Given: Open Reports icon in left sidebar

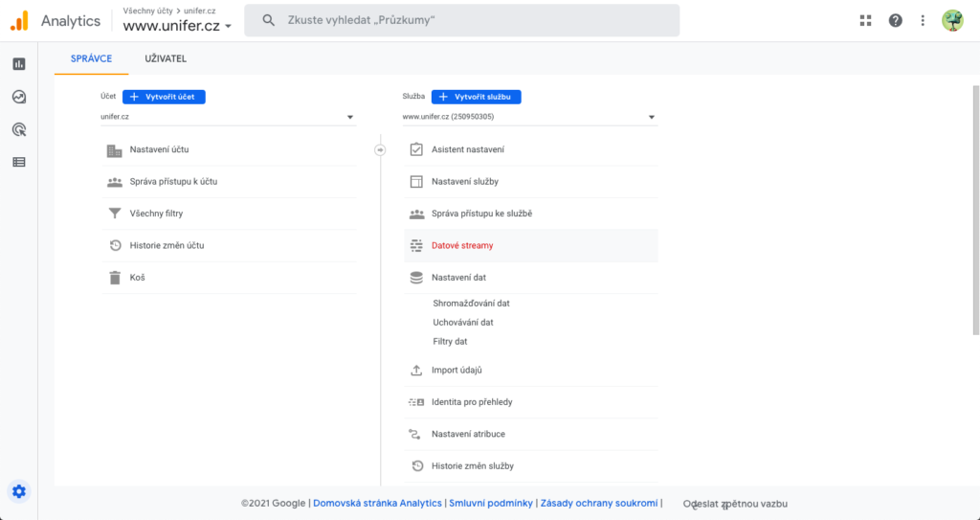Looking at the screenshot, I should pyautogui.click(x=19, y=64).
